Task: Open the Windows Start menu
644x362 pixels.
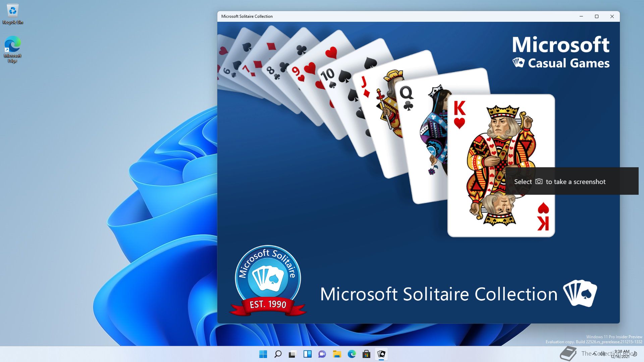Action: [263, 354]
